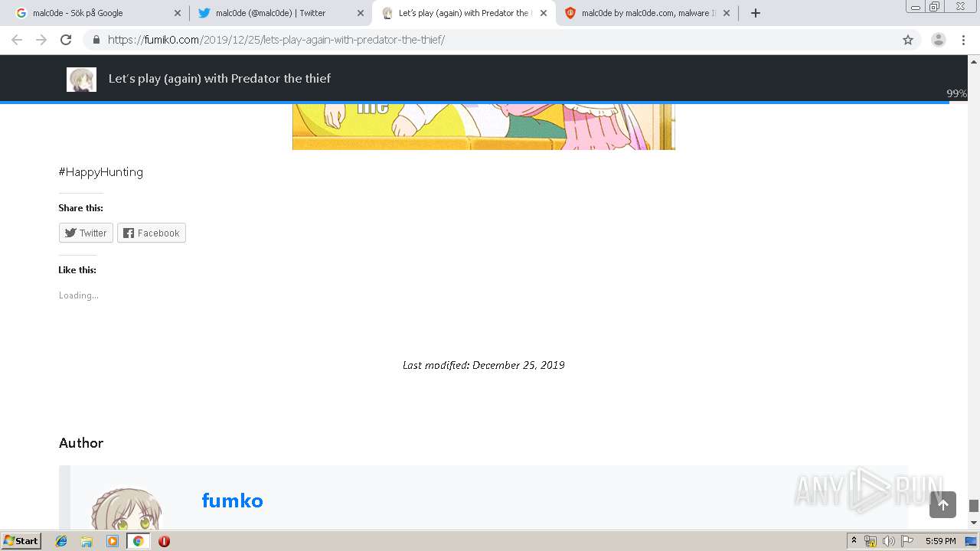Open the Chrome profile avatar
Viewport: 980px width, 551px height.
coord(939,40)
